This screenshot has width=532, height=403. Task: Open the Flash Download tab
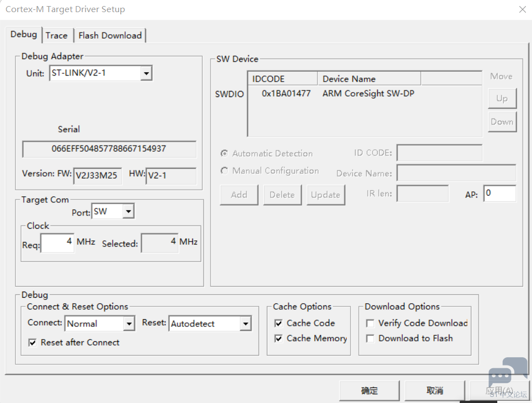[110, 35]
